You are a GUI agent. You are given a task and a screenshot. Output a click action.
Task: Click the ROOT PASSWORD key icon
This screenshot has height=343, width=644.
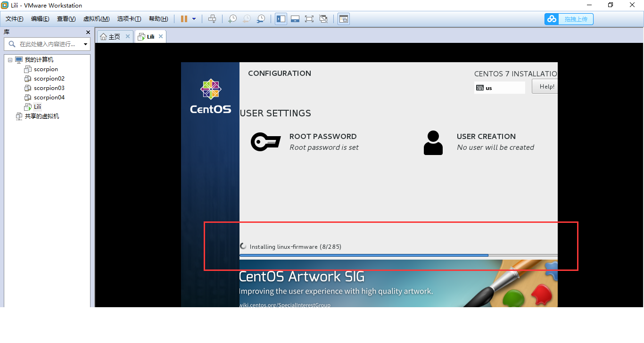coord(266,142)
